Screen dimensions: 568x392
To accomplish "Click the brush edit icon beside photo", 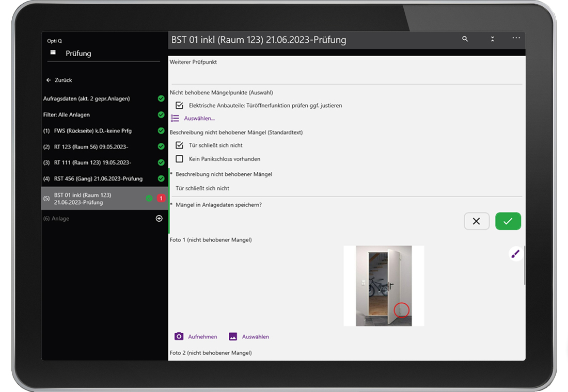I will pyautogui.click(x=515, y=254).
